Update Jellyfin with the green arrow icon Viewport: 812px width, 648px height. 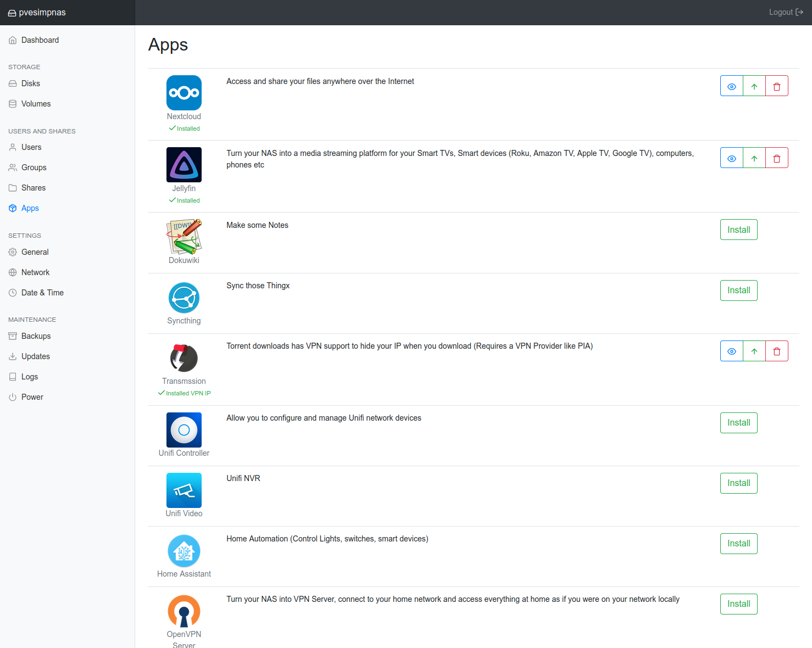click(x=754, y=158)
